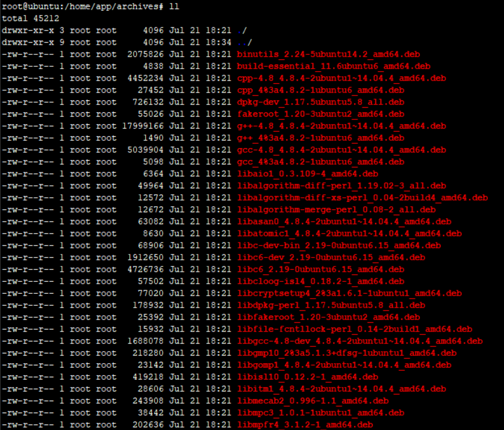Image resolution: width=504 pixels, height=430 pixels.
Task: Click libc-dev-bin_2.19-0ubuntu6.15_amd64.deb
Action: click(339, 245)
